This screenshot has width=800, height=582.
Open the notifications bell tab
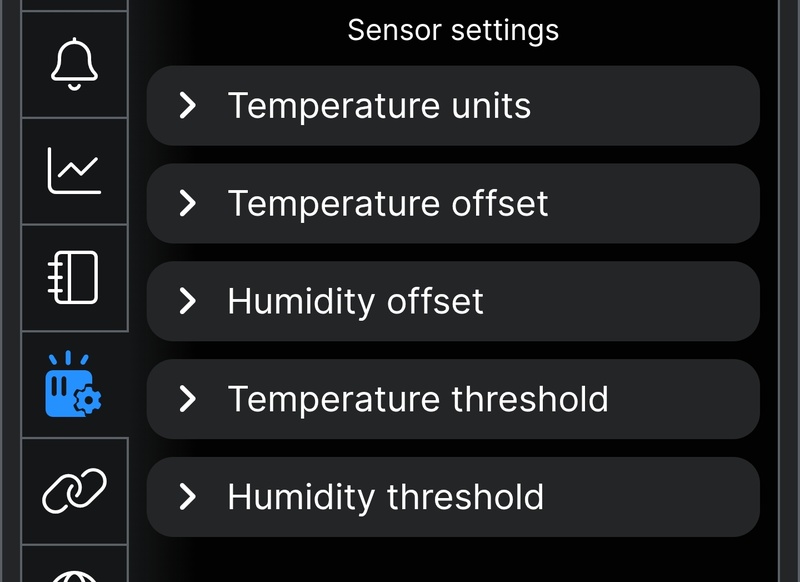(x=74, y=64)
